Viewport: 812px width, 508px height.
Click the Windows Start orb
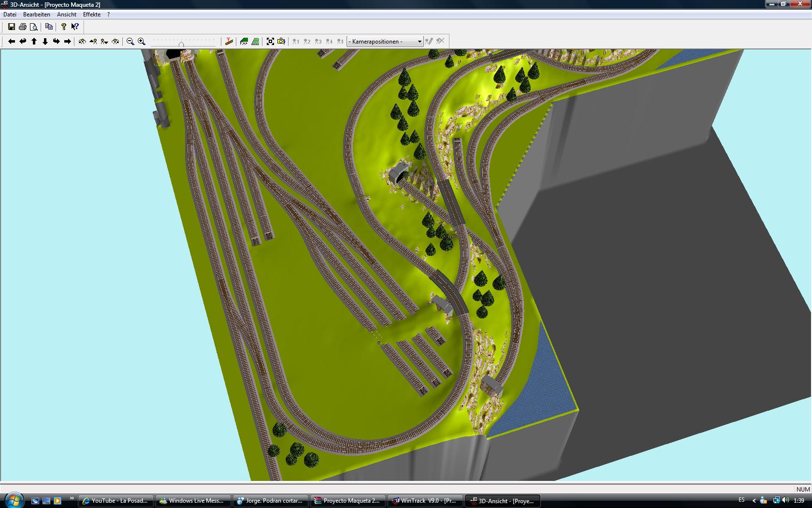pos(14,500)
